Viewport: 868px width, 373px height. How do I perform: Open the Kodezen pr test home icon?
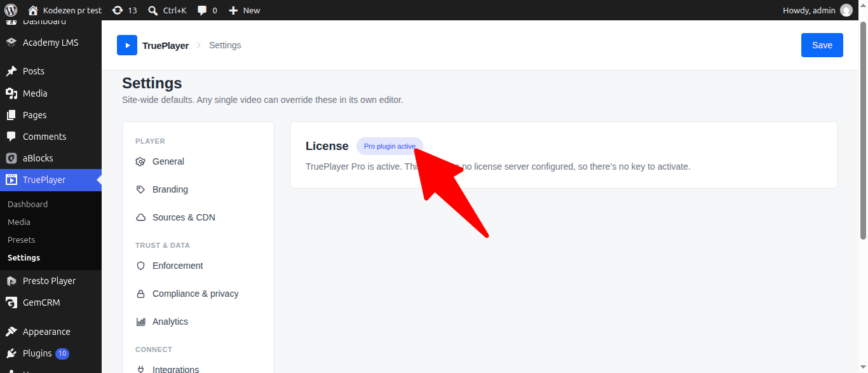[33, 10]
